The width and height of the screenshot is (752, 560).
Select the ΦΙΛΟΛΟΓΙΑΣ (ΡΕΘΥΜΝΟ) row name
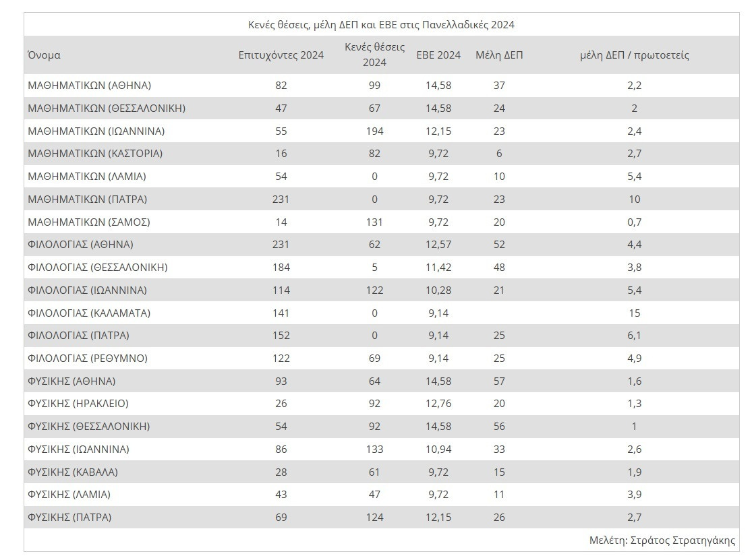coord(88,359)
